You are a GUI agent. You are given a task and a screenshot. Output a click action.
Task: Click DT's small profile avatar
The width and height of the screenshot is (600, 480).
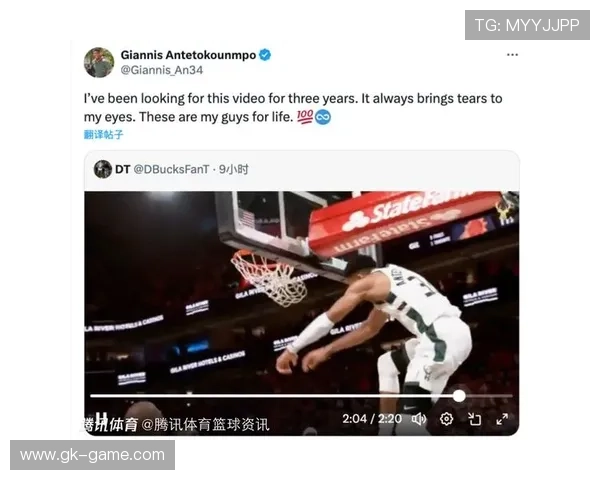pyautogui.click(x=103, y=169)
